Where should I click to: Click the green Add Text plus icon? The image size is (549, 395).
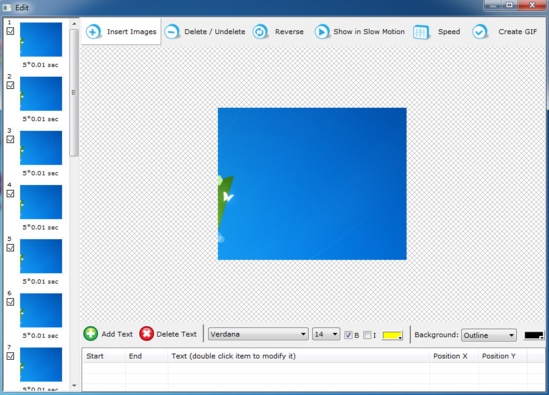(x=91, y=333)
